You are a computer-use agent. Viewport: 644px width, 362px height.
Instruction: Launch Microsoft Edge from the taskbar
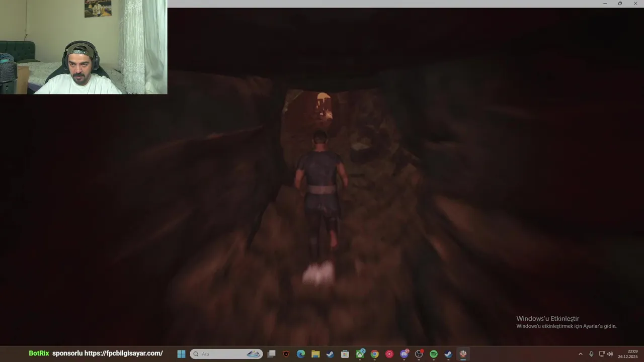coord(301,354)
